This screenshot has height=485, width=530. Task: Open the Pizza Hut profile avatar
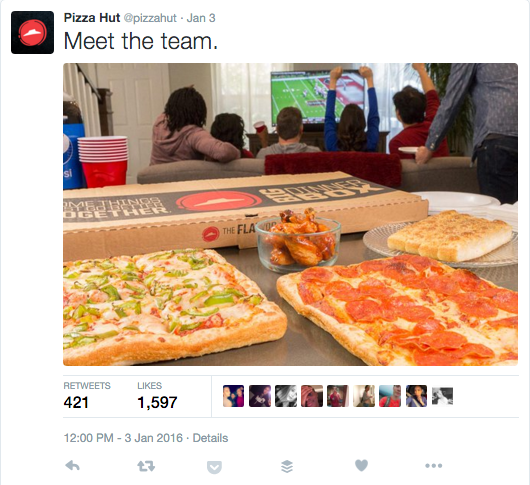coord(32,32)
